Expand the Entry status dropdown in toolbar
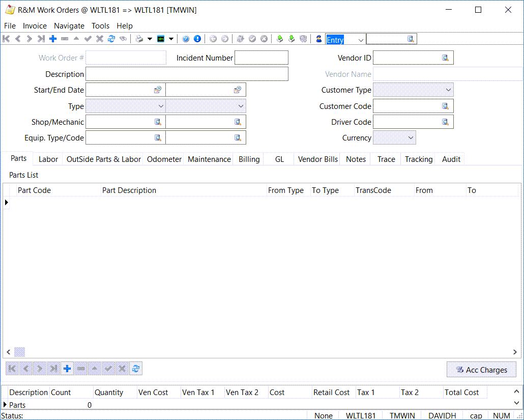Screen dimensions: 524x420 tap(361, 40)
